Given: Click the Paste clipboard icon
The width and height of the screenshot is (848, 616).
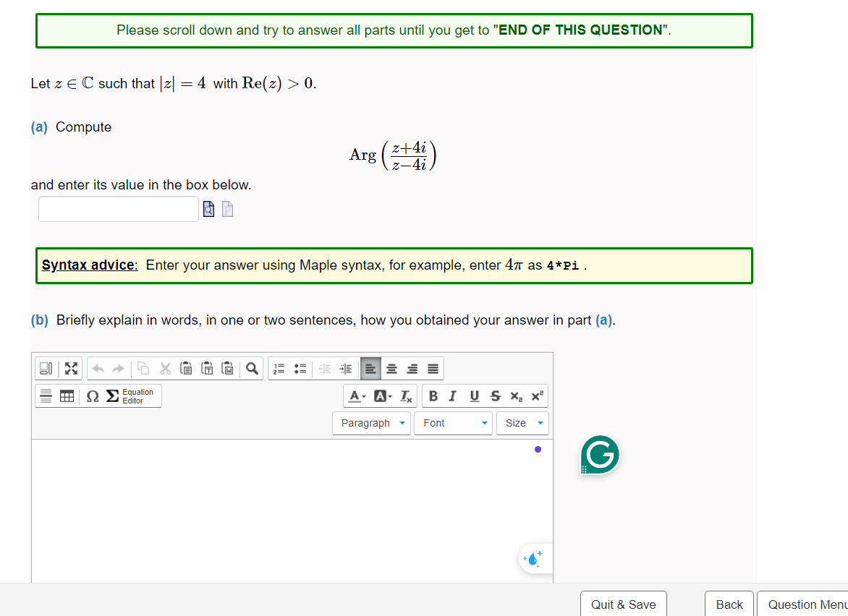Looking at the screenshot, I should tap(186, 369).
